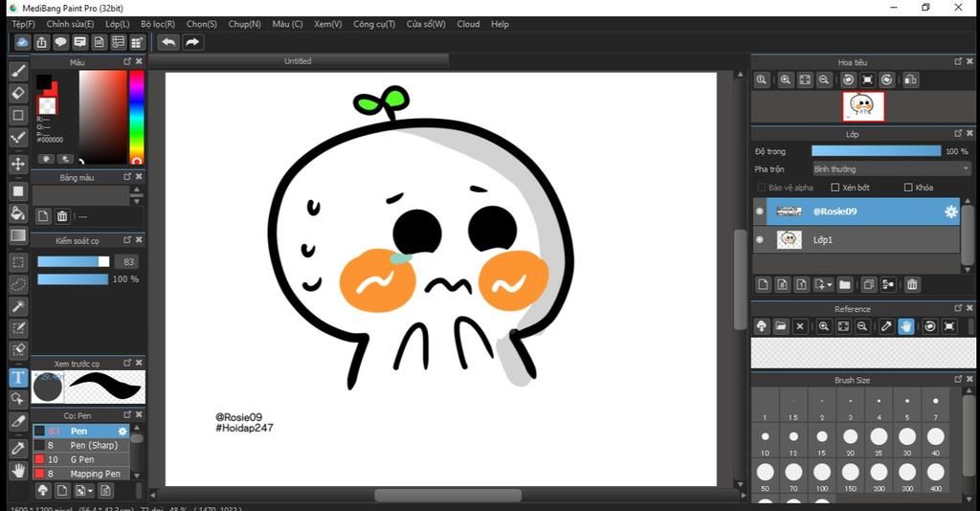Select the Eyedropper tool
The image size is (980, 511).
[x=18, y=448]
